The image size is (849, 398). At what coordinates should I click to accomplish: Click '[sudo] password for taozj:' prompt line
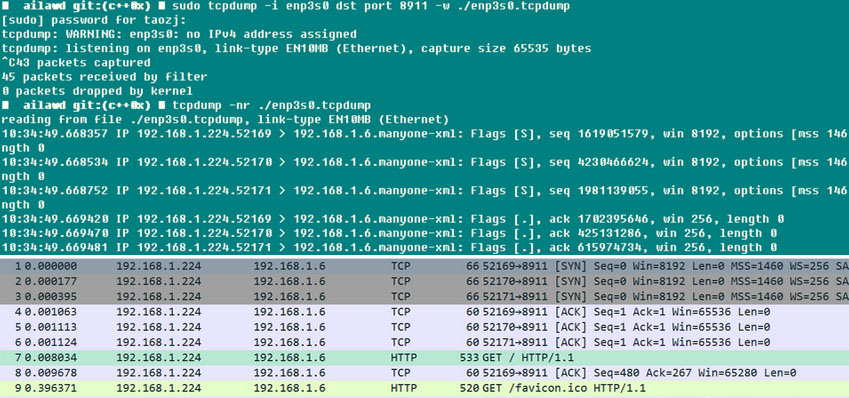pyautogui.click(x=94, y=21)
